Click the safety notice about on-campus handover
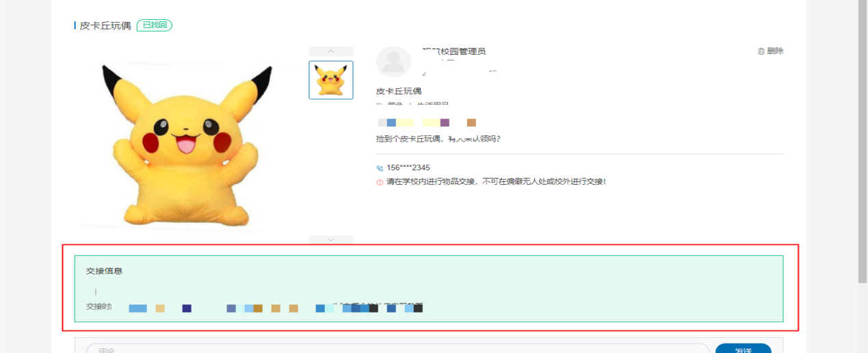Image resolution: width=868 pixels, height=353 pixels. (x=496, y=182)
